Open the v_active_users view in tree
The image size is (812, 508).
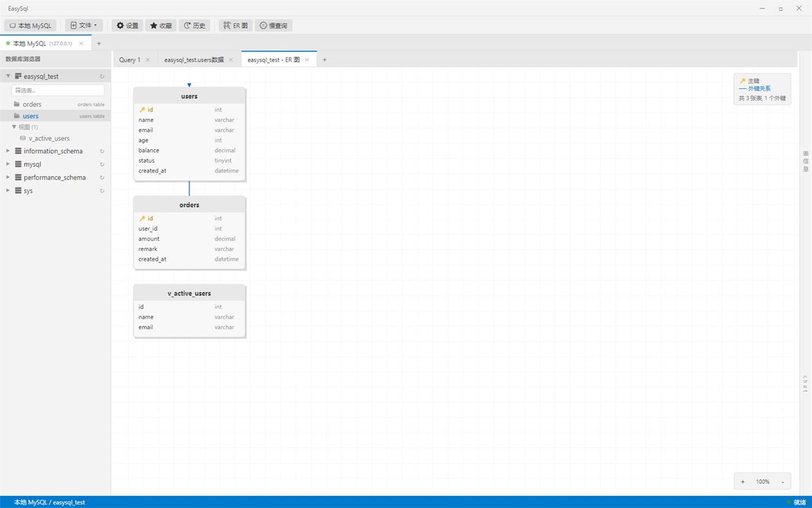point(49,138)
